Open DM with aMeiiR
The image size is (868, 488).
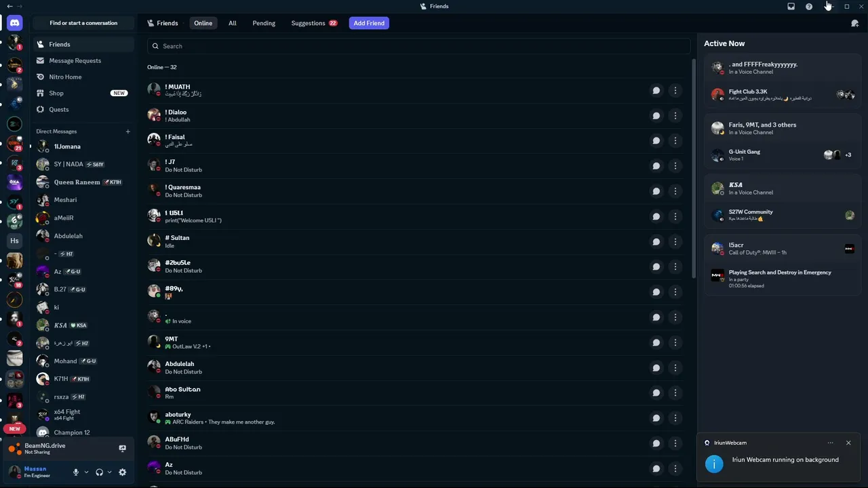[x=83, y=218]
